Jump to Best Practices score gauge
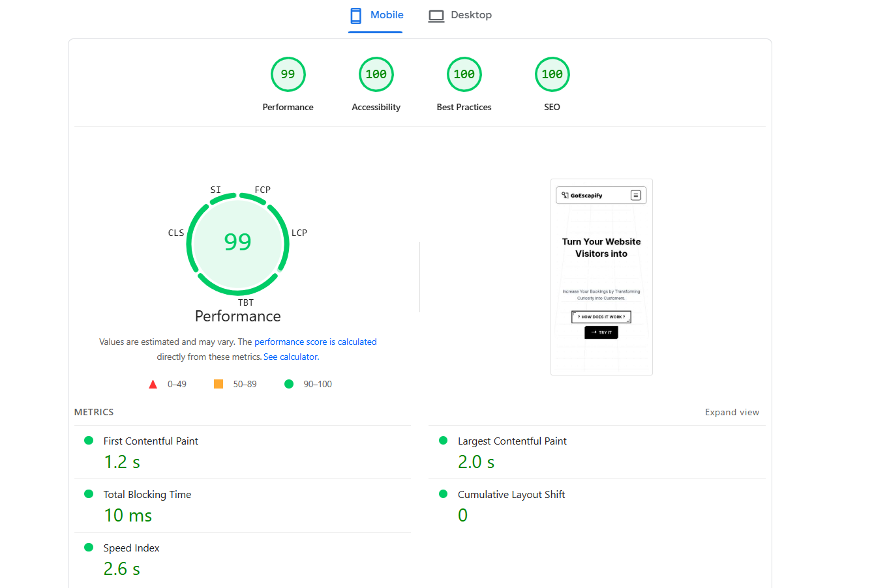This screenshot has height=588, width=874. tap(464, 74)
